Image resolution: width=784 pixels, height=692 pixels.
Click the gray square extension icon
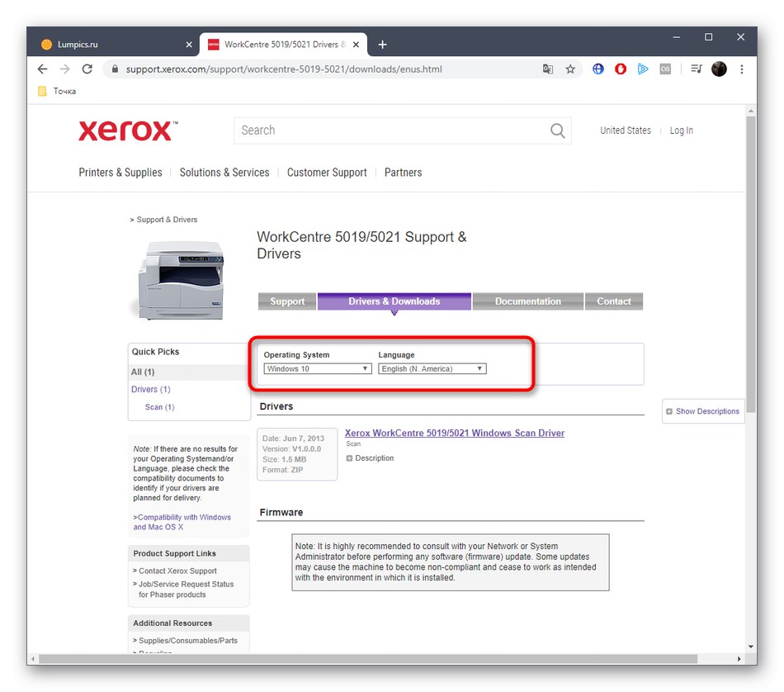(x=665, y=69)
